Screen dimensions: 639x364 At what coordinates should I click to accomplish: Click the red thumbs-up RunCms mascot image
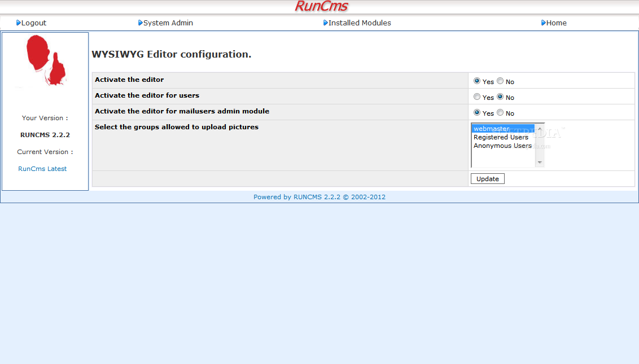(x=45, y=60)
